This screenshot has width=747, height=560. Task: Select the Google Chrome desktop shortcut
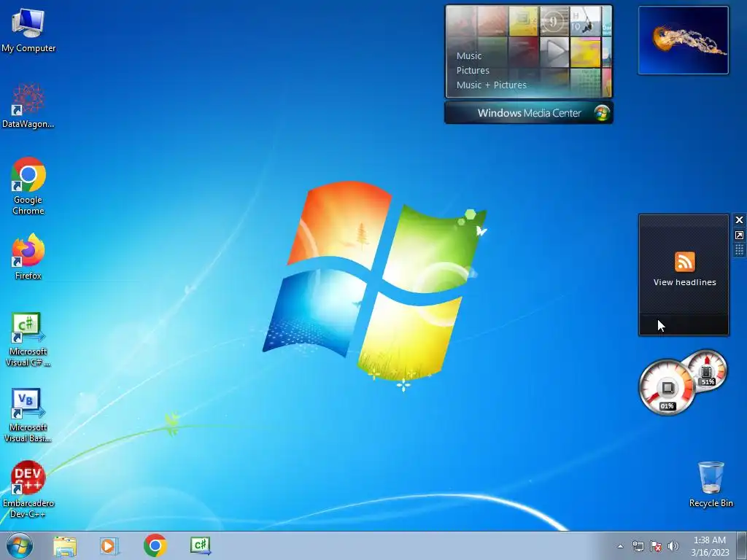(28, 186)
